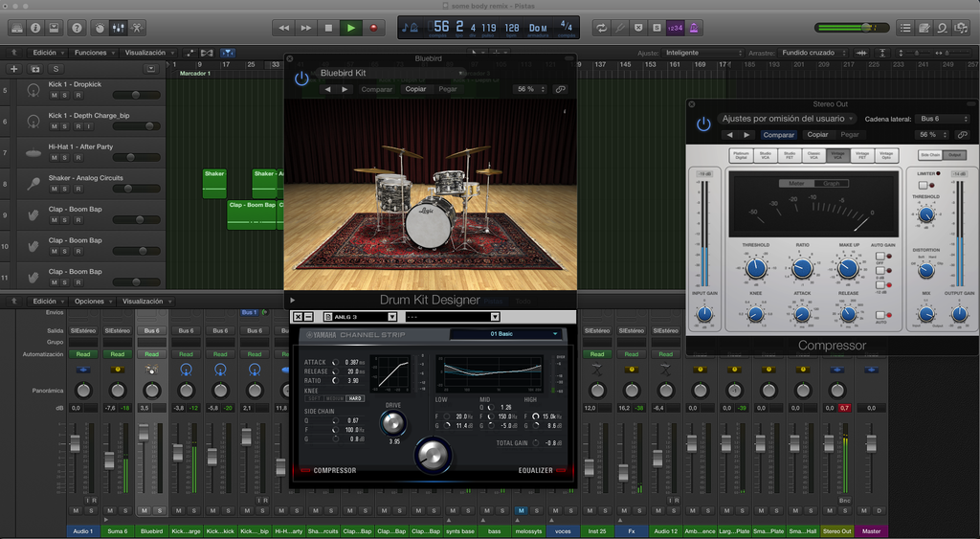Toggle Count-in 1234 button
Image resolution: width=980 pixels, height=539 pixels.
(x=675, y=28)
